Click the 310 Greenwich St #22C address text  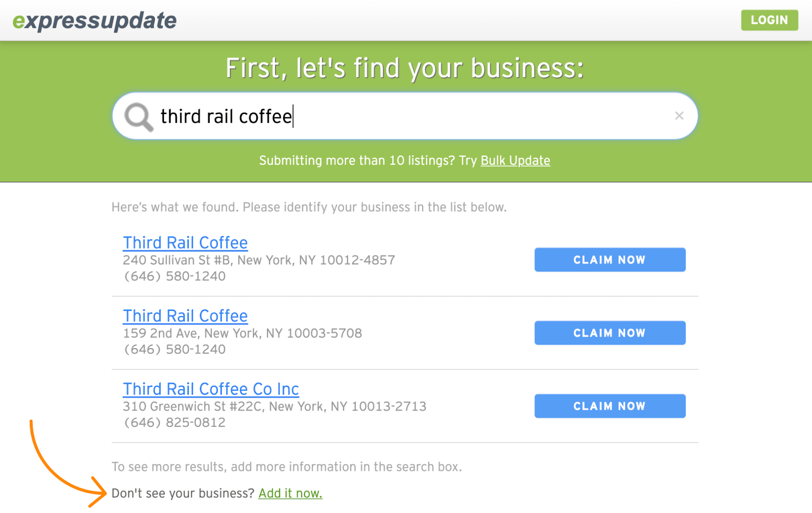(x=275, y=406)
